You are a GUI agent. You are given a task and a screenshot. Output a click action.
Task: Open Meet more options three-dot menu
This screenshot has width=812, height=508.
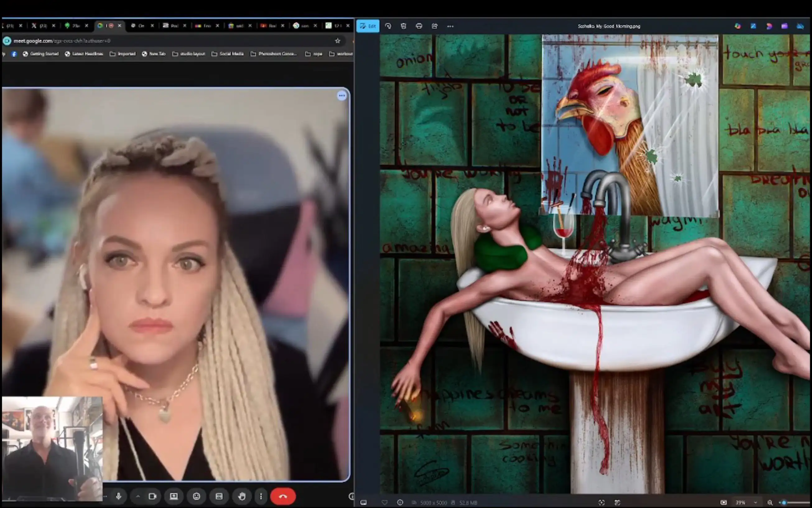(261, 496)
